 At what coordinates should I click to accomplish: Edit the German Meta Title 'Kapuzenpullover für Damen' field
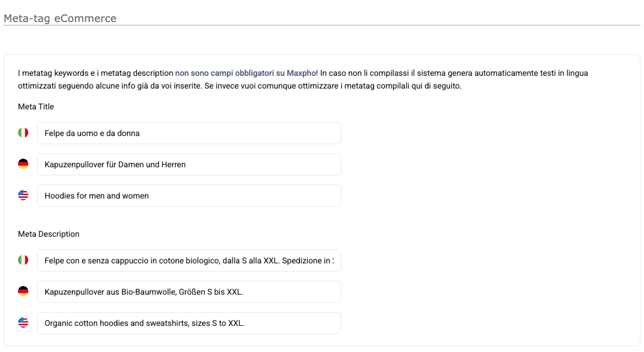[x=189, y=164]
